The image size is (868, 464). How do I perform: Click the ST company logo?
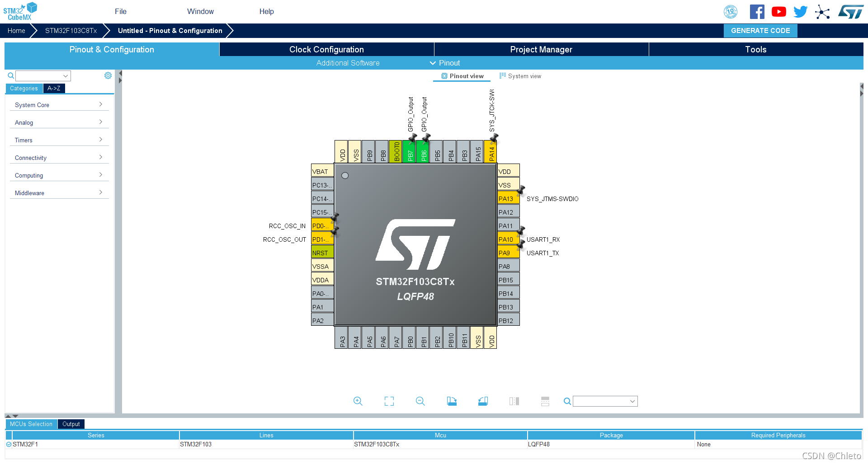851,12
